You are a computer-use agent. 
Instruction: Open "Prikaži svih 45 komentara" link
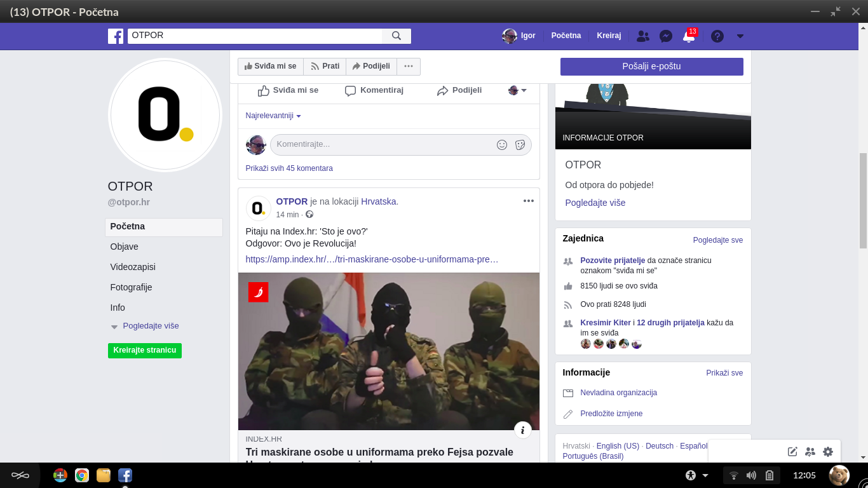coord(288,168)
